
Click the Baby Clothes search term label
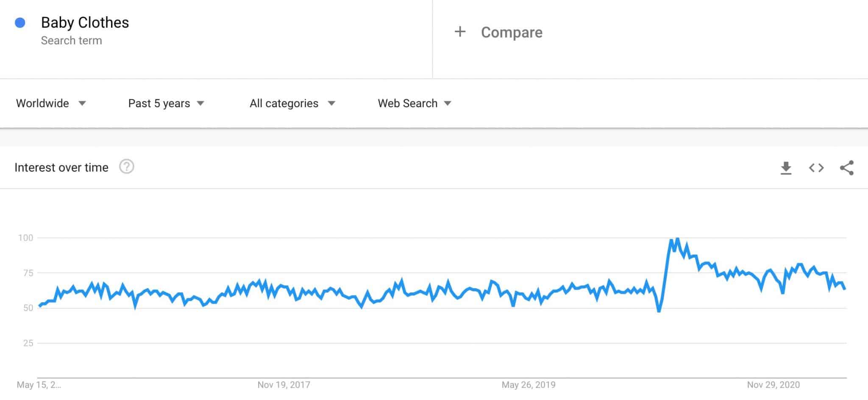click(x=85, y=22)
